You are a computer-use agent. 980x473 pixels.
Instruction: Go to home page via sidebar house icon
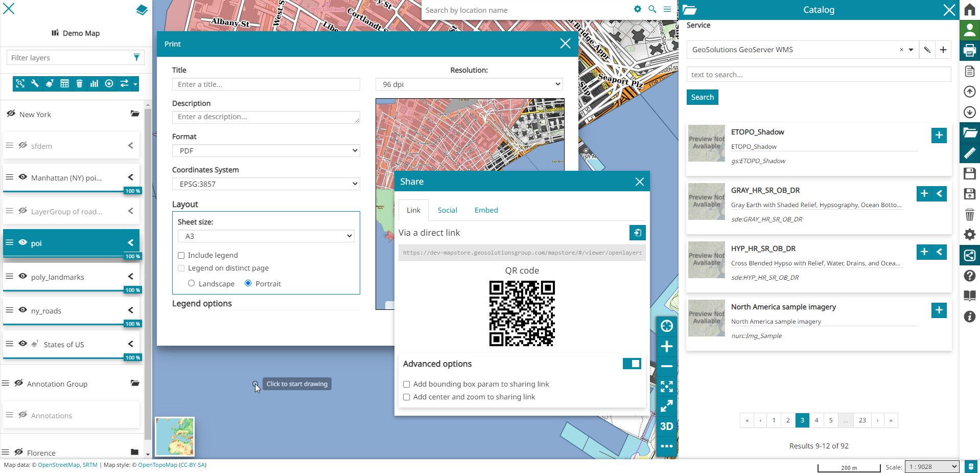970,10
